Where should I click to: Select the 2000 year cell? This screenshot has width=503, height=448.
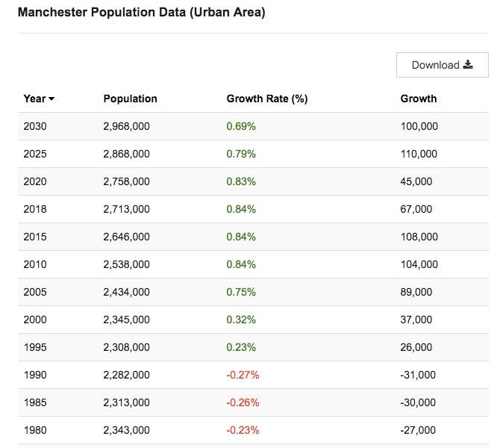[34, 320]
